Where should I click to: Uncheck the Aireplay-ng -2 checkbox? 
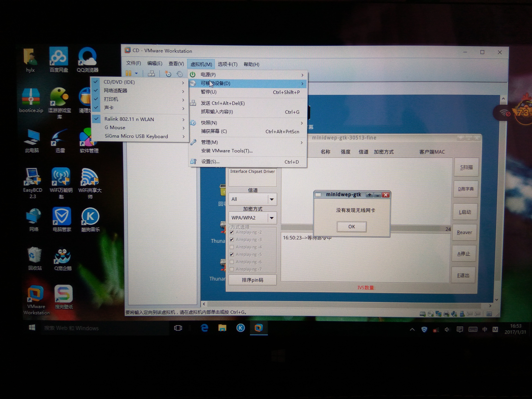point(232,232)
